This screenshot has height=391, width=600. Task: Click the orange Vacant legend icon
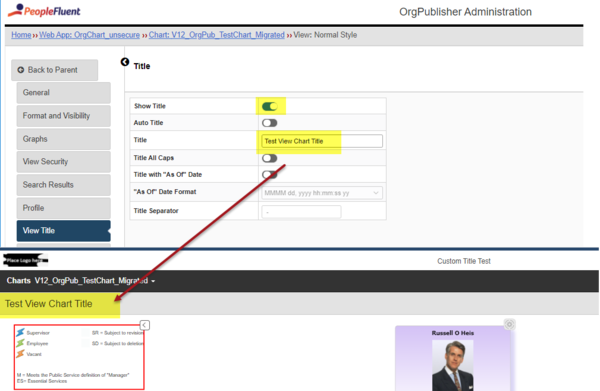pos(20,354)
